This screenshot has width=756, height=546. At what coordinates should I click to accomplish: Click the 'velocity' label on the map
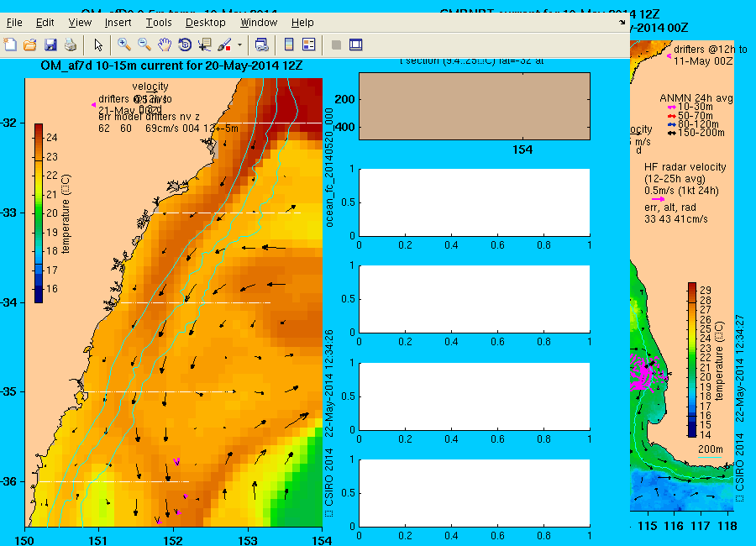point(150,87)
